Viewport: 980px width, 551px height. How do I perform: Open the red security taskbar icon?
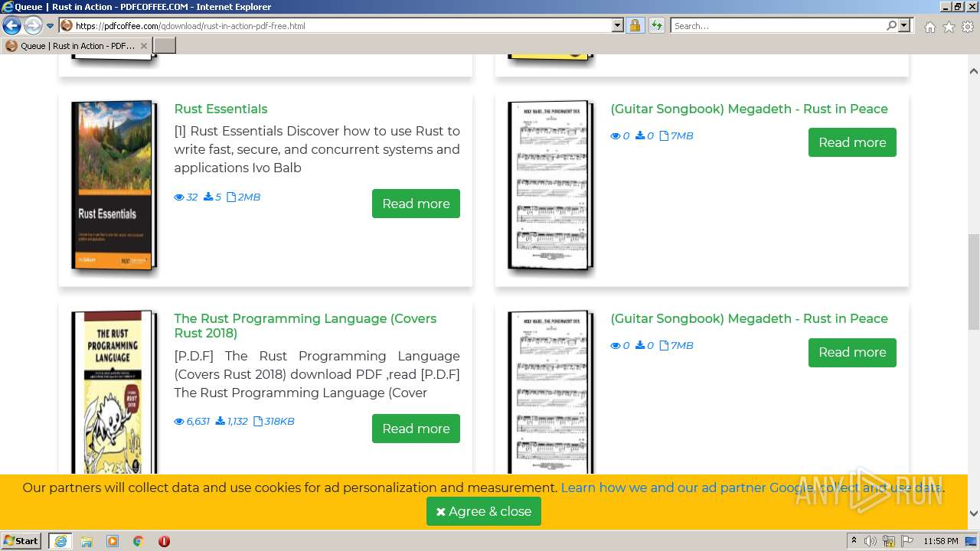pos(164,541)
